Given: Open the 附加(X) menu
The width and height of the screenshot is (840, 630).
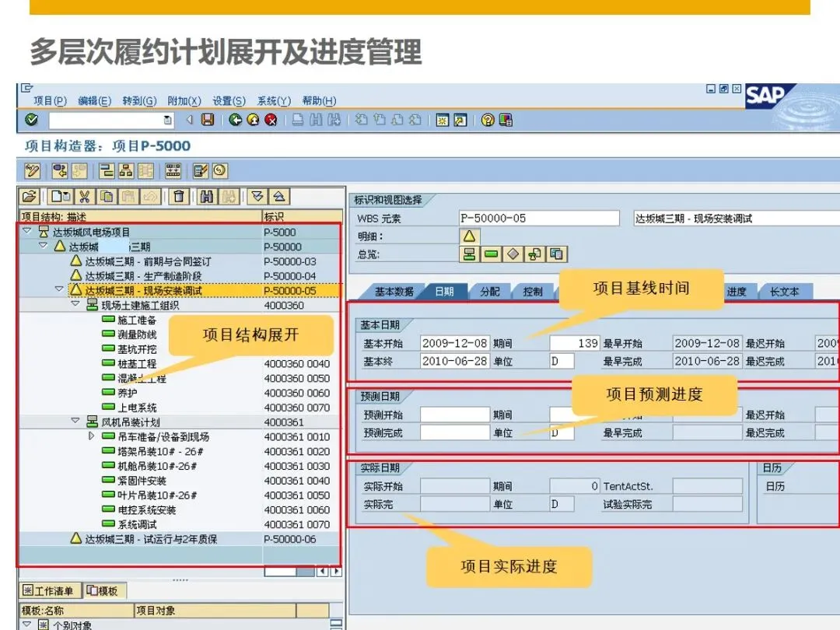Looking at the screenshot, I should coord(184,100).
